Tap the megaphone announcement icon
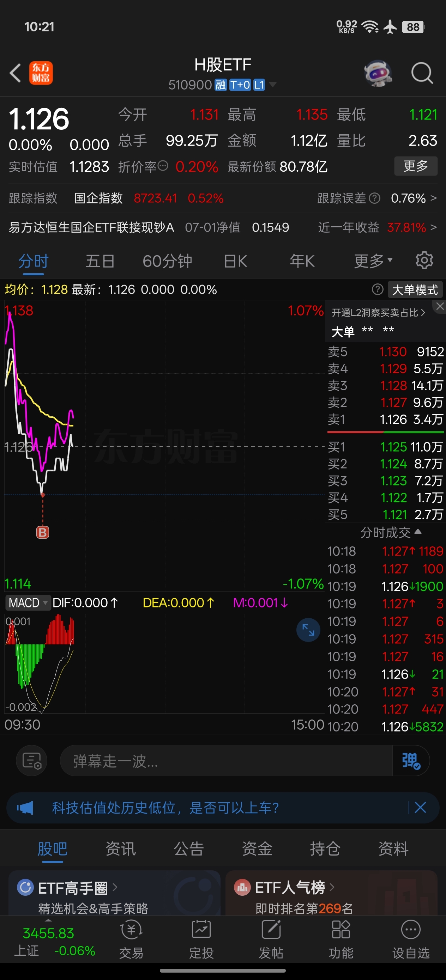 coord(25,808)
